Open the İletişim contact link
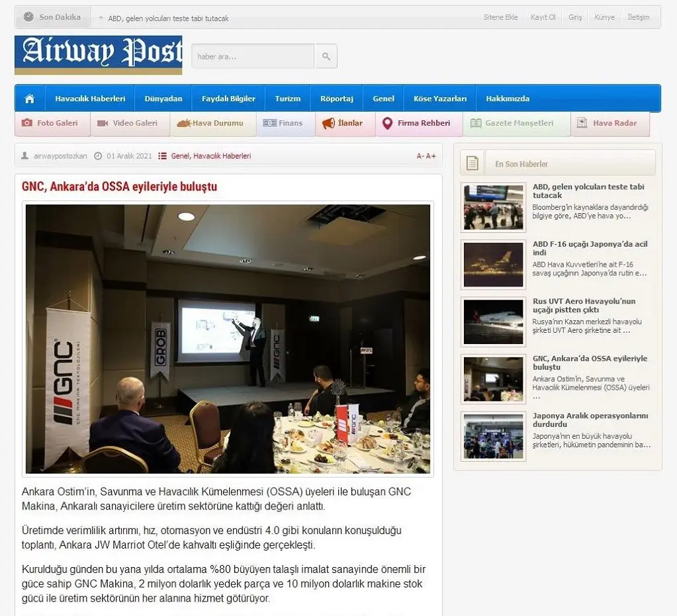 point(638,17)
